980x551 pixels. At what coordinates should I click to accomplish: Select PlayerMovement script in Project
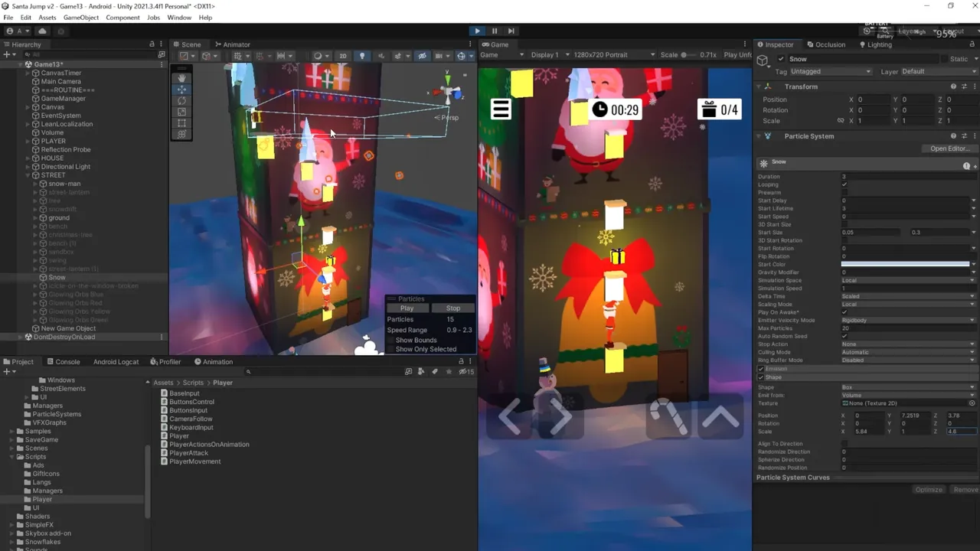click(x=194, y=461)
